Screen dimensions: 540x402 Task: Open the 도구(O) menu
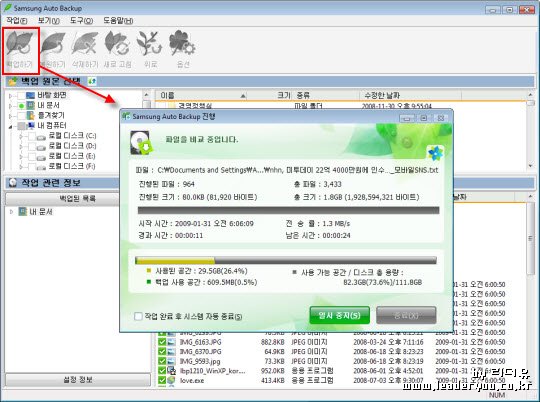pyautogui.click(x=81, y=21)
